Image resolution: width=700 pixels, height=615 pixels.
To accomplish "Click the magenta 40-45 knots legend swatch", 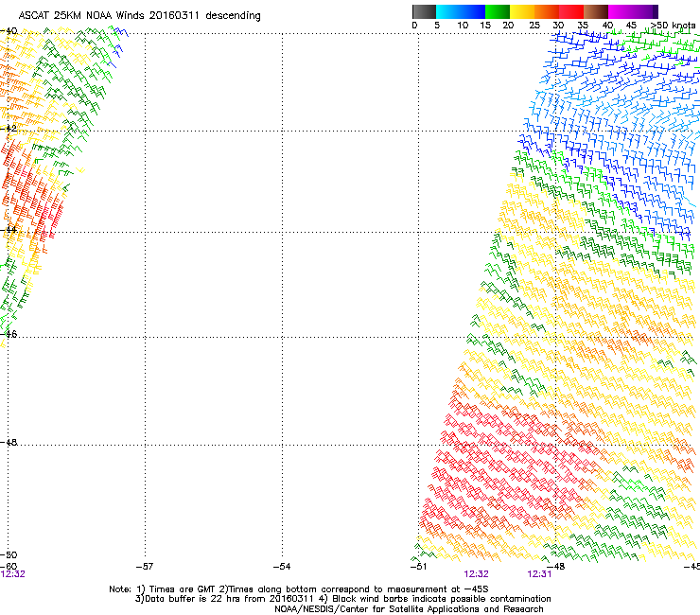I will pyautogui.click(x=621, y=11).
